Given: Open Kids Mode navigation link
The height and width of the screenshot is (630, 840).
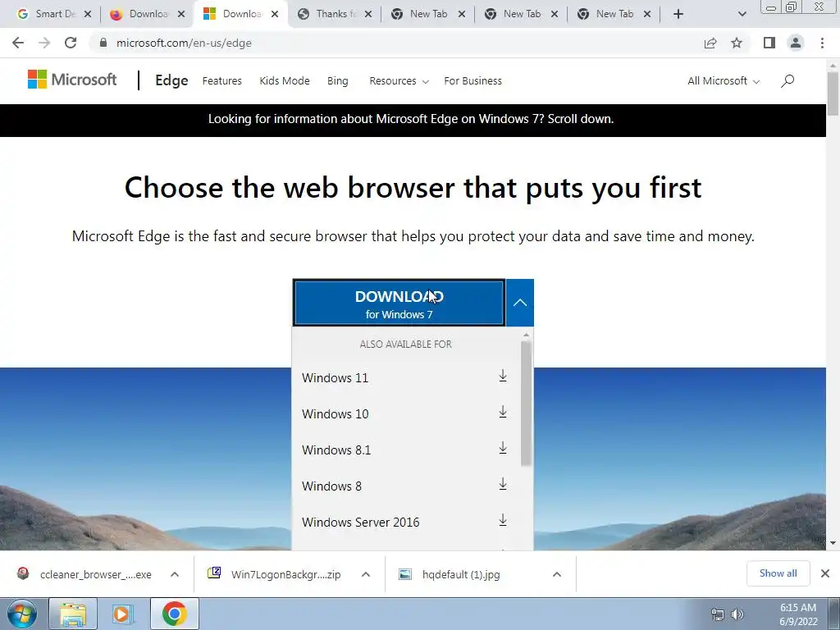Looking at the screenshot, I should pyautogui.click(x=285, y=81).
